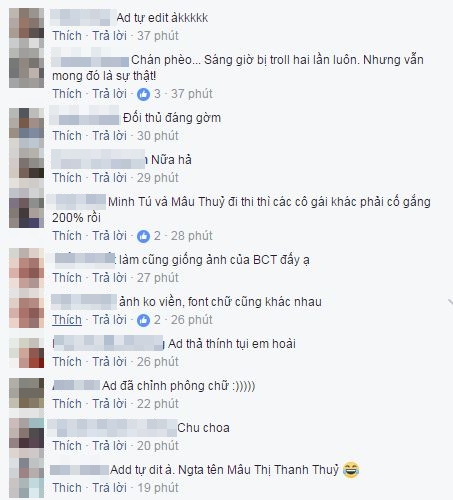Click the laughing emoji in the last comment

point(351,470)
